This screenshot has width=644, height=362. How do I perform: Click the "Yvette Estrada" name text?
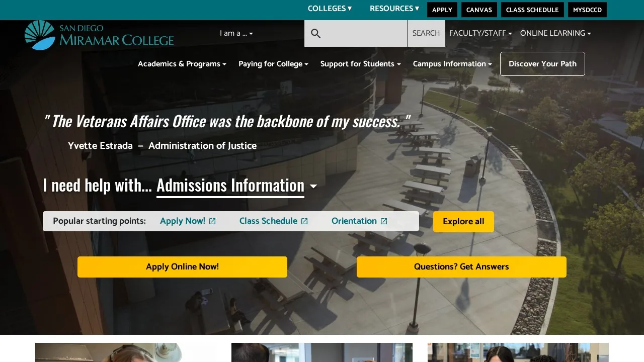[100, 146]
